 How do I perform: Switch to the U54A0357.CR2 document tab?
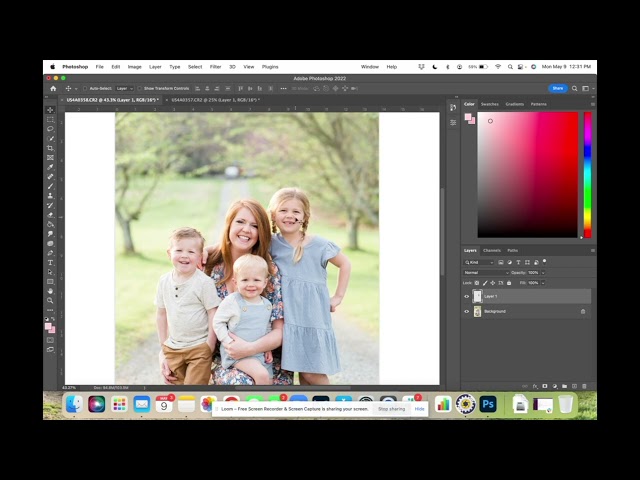click(x=216, y=100)
